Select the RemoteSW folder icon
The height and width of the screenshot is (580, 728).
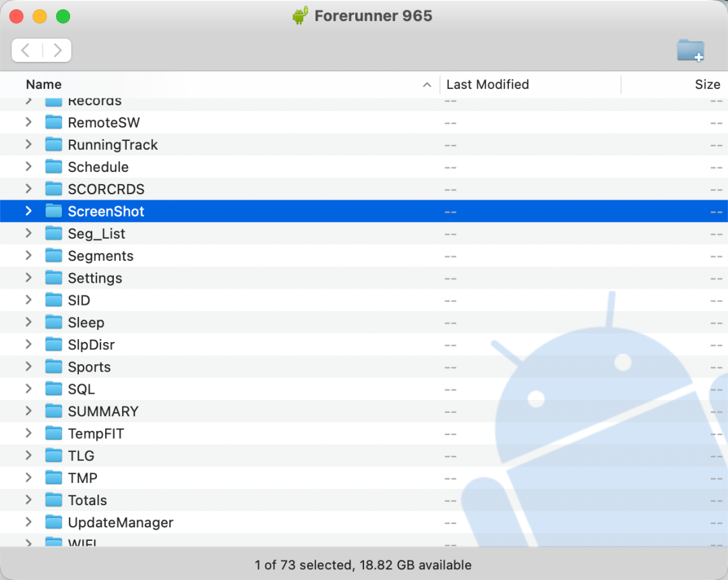coord(54,123)
